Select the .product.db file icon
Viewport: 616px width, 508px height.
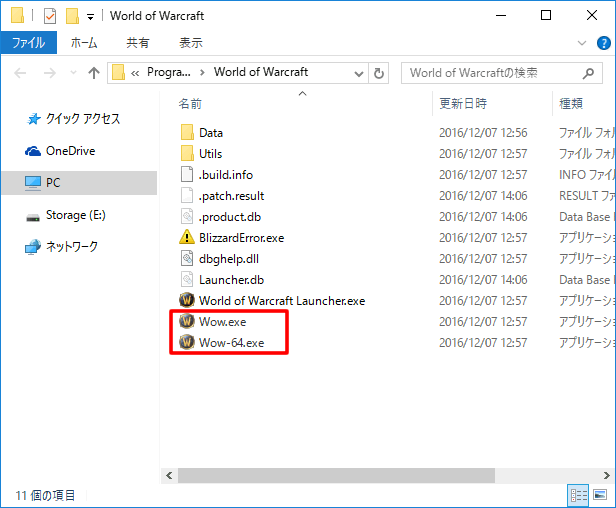187,216
